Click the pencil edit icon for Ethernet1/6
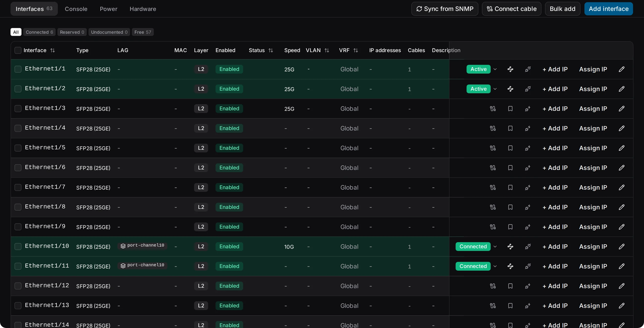The image size is (644, 328). [x=621, y=168]
